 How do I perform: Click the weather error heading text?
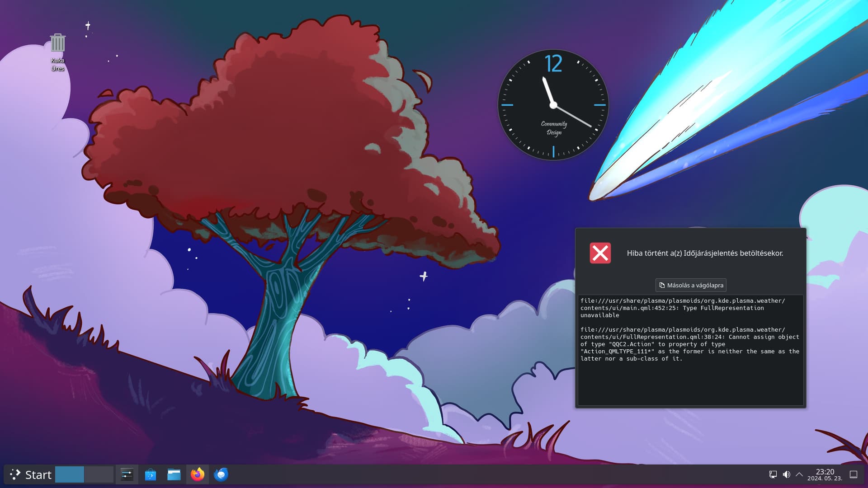(x=704, y=253)
